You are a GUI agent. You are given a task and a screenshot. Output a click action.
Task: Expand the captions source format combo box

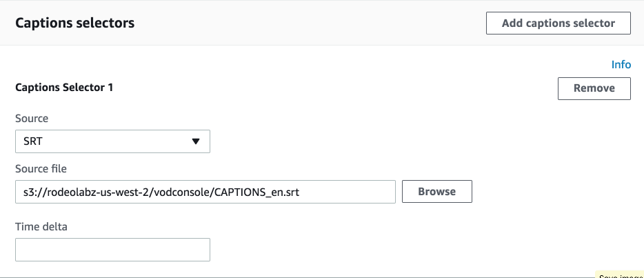coord(112,141)
